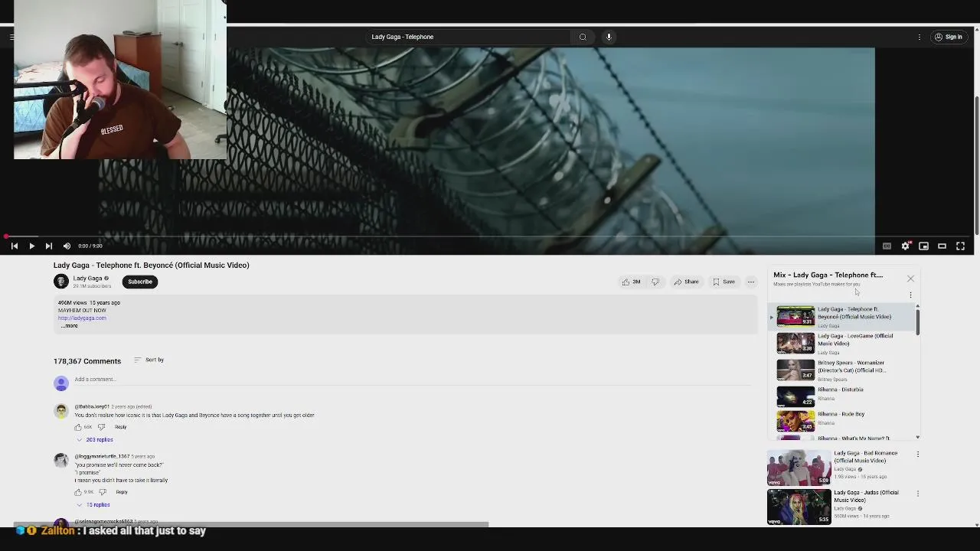Dislike the @boggymarieturtle comment
Image resolution: width=980 pixels, height=551 pixels.
102,492
